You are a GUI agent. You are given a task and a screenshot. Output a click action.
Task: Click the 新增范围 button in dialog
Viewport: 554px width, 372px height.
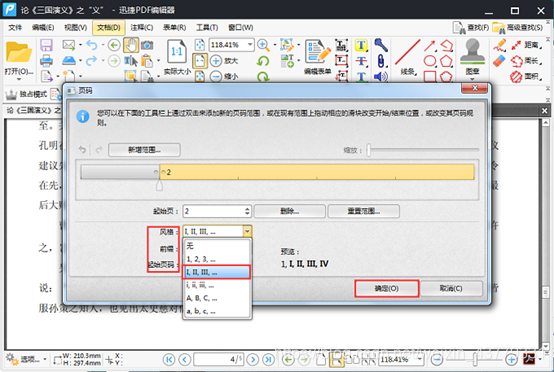click(x=144, y=150)
